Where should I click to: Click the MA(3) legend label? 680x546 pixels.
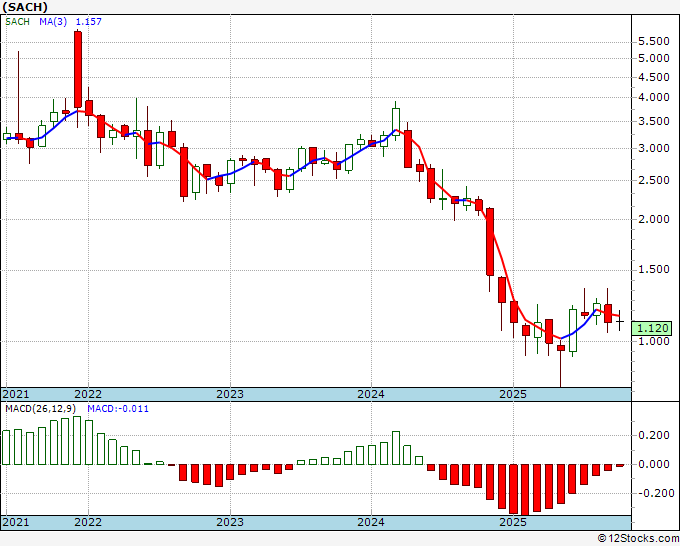click(53, 22)
